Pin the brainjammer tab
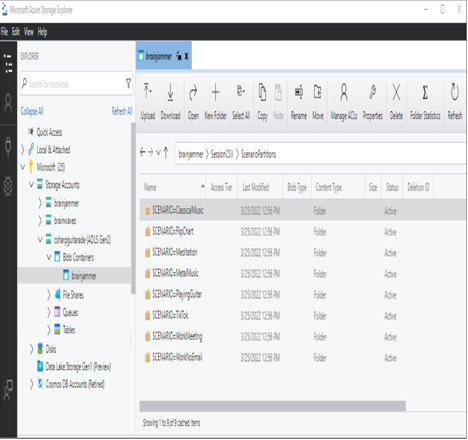Viewport: 468px width, 440px height. (x=179, y=56)
